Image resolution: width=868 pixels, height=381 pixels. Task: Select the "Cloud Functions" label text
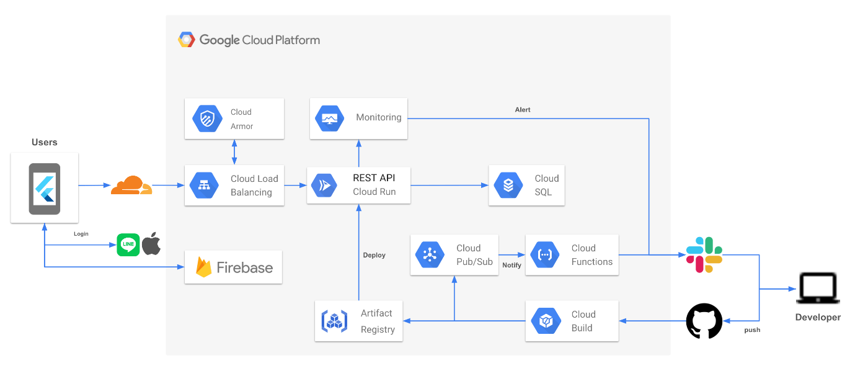tap(592, 255)
